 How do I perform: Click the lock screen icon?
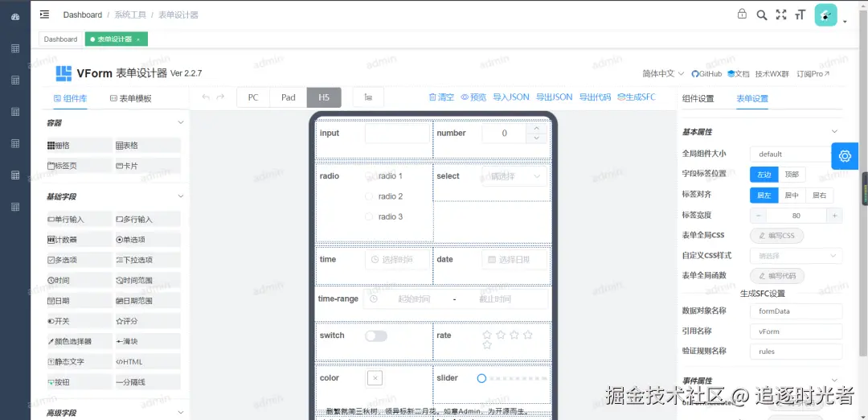click(742, 14)
